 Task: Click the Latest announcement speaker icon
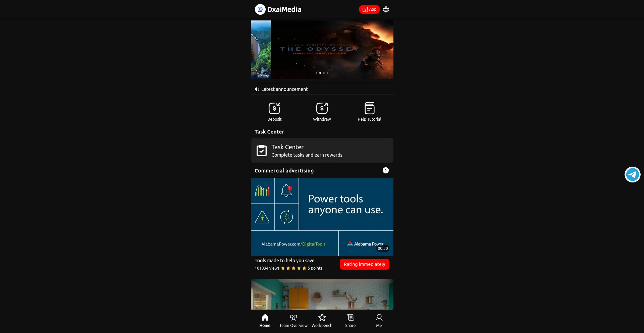[x=257, y=89]
